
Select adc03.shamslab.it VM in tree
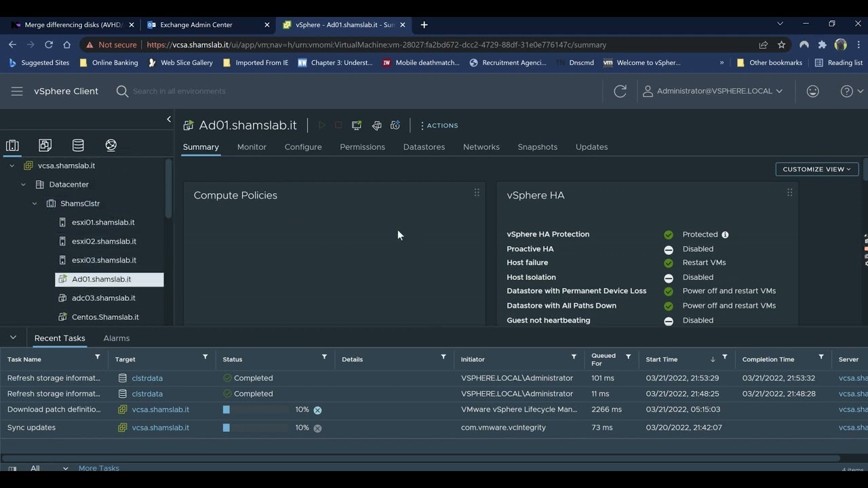pos(104,298)
